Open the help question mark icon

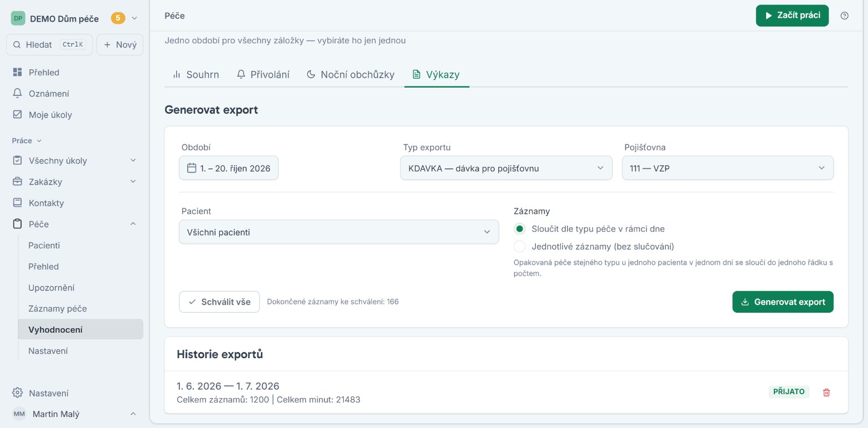(x=844, y=16)
